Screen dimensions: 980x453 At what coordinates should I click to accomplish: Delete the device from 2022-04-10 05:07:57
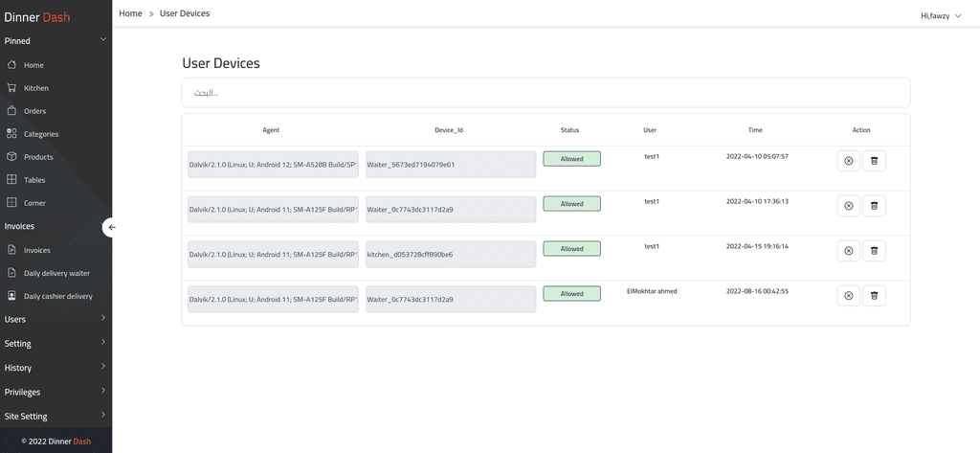point(875,161)
